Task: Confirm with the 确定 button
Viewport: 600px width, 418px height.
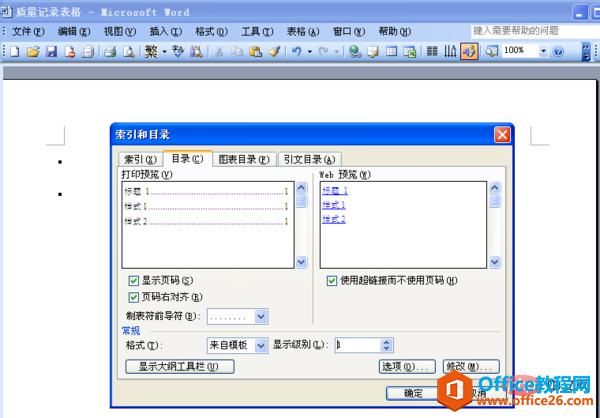Action: click(x=413, y=394)
